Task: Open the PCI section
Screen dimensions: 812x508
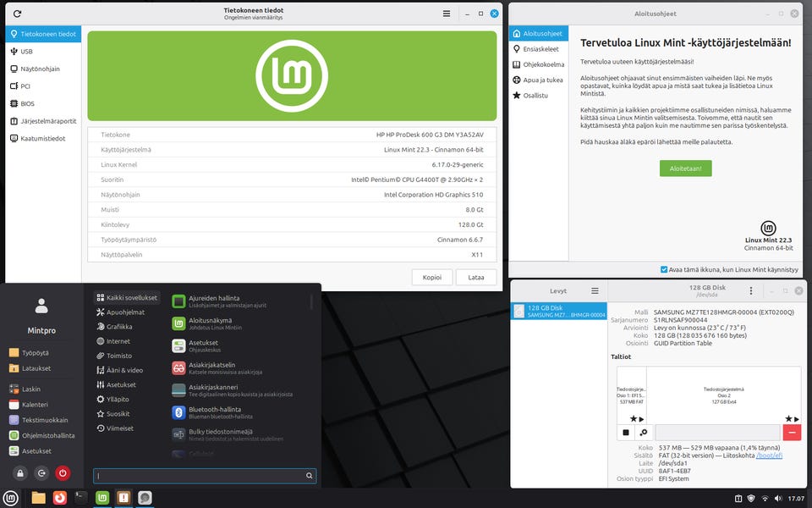Action: 43,86
